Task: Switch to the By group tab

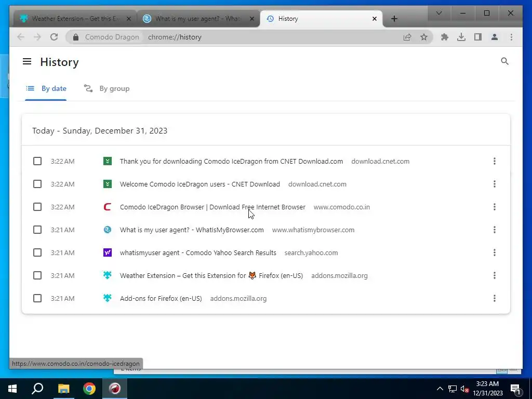Action: point(107,88)
